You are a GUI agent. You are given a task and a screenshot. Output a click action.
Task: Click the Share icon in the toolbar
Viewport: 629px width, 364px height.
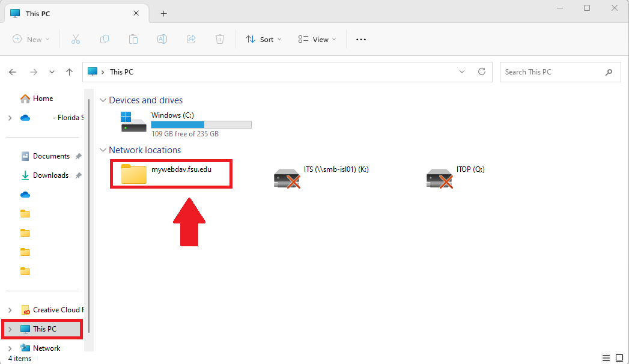coord(191,39)
